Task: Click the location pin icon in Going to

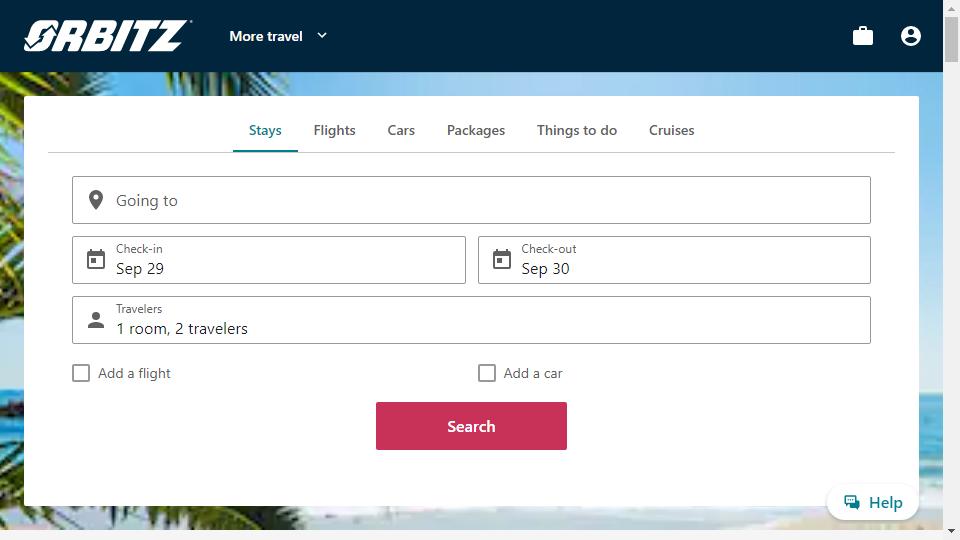Action: (96, 200)
